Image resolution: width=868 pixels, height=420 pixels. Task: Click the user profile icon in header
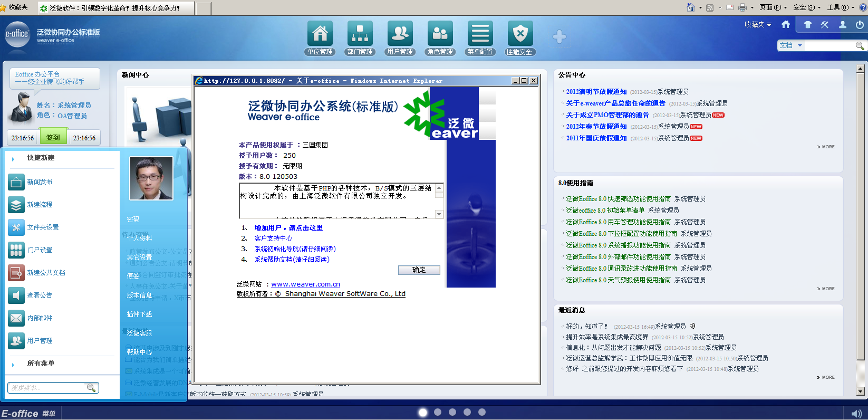click(x=843, y=24)
